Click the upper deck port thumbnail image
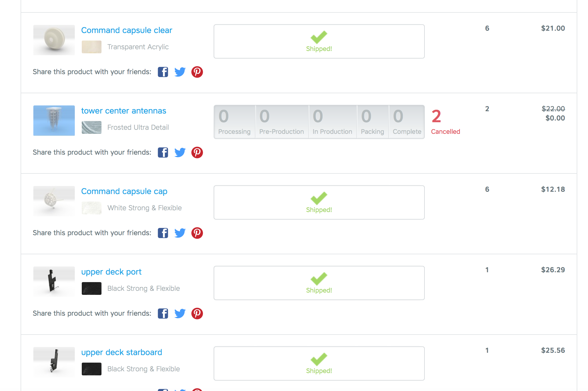Viewport: 588px width, 391px height. [x=54, y=282]
